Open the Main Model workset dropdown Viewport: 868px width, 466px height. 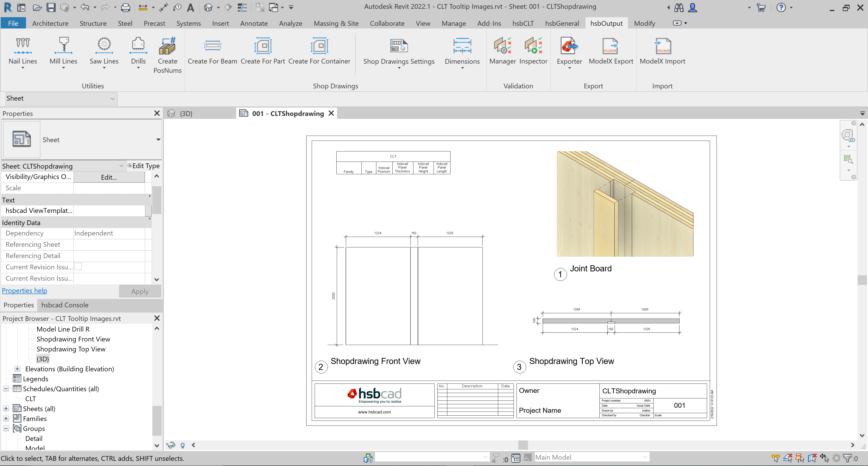(x=645, y=457)
